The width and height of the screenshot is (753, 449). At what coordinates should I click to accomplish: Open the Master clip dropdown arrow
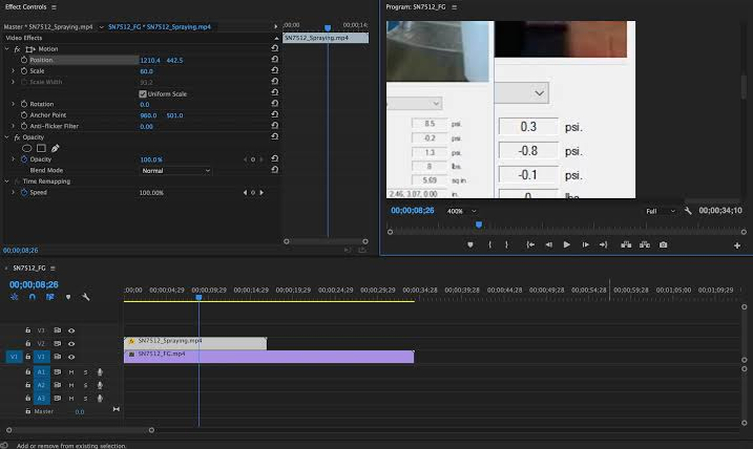coord(101,27)
